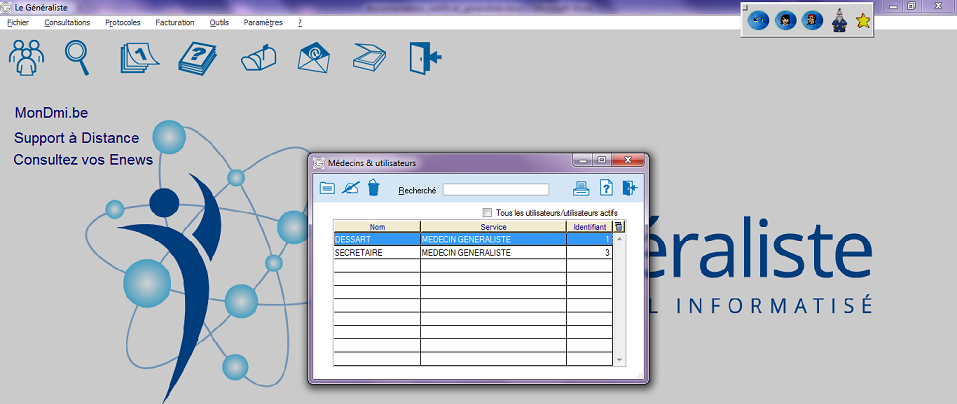Select the DESSART row name cell

[x=377, y=239]
